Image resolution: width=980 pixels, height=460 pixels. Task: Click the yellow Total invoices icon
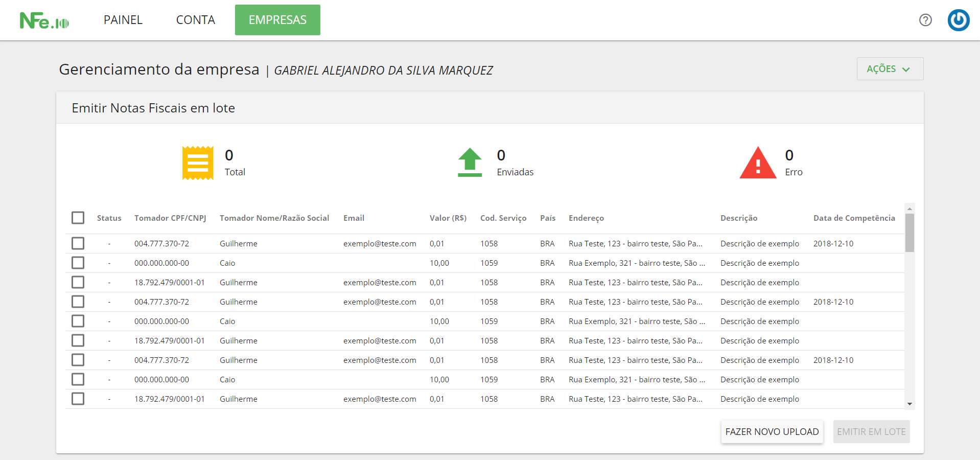coord(198,163)
